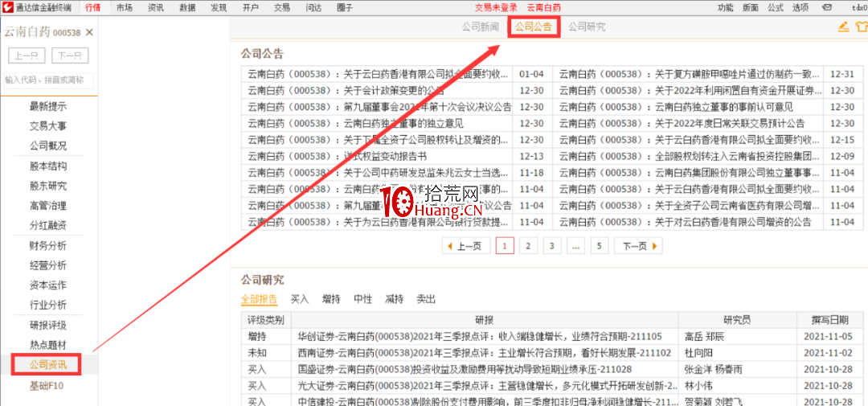Click the 撰写日期 column header
Screen dimensions: 868x406
[x=829, y=320]
